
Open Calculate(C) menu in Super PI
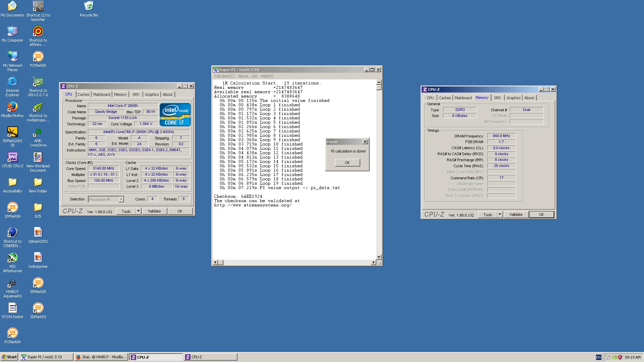(x=224, y=76)
